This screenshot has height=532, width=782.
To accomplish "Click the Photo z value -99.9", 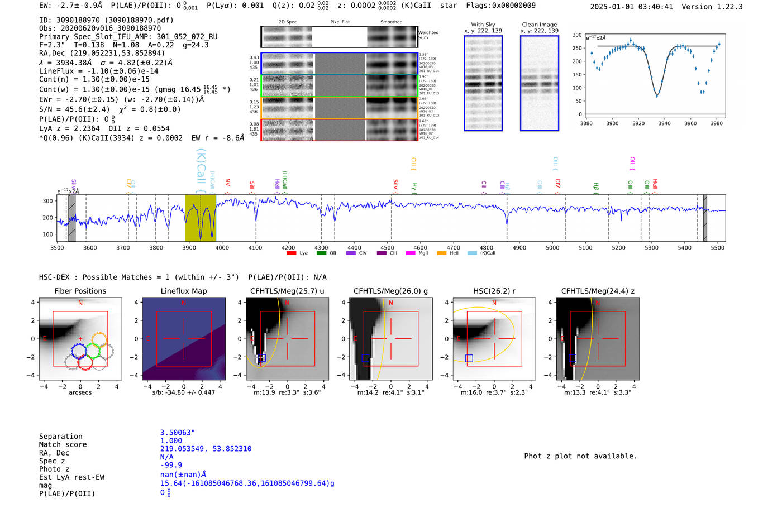I will (171, 465).
